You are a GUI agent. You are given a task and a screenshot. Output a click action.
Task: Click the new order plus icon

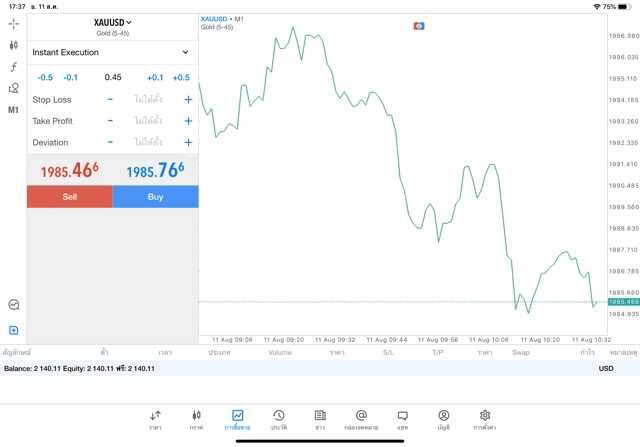[13, 330]
